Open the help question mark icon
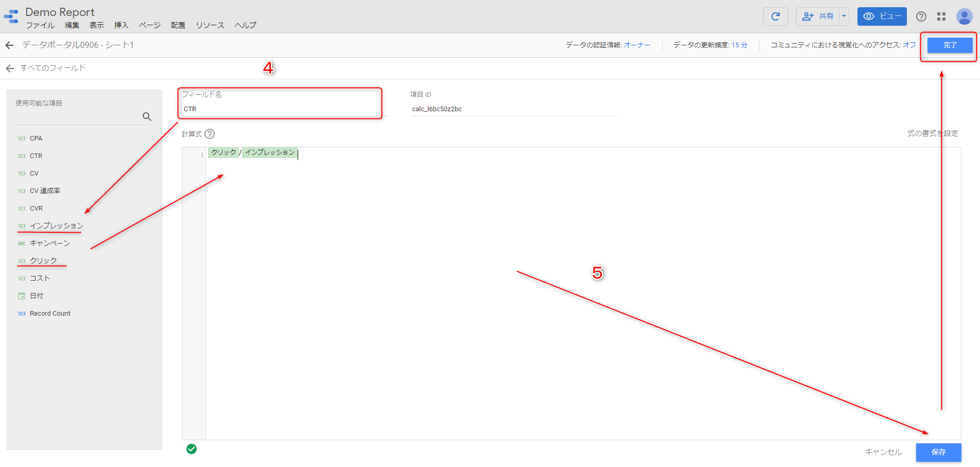 coord(921,16)
